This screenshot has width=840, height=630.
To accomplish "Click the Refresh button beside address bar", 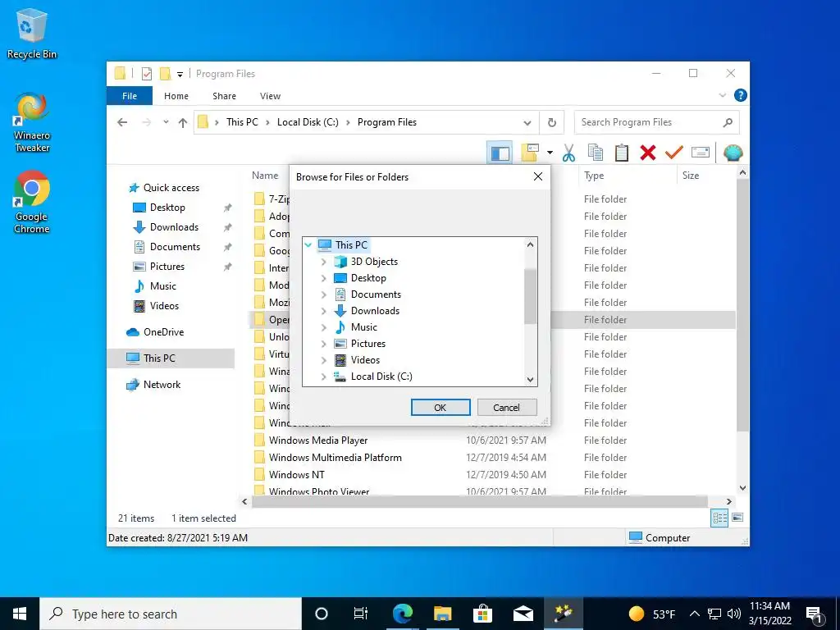I will tap(552, 123).
